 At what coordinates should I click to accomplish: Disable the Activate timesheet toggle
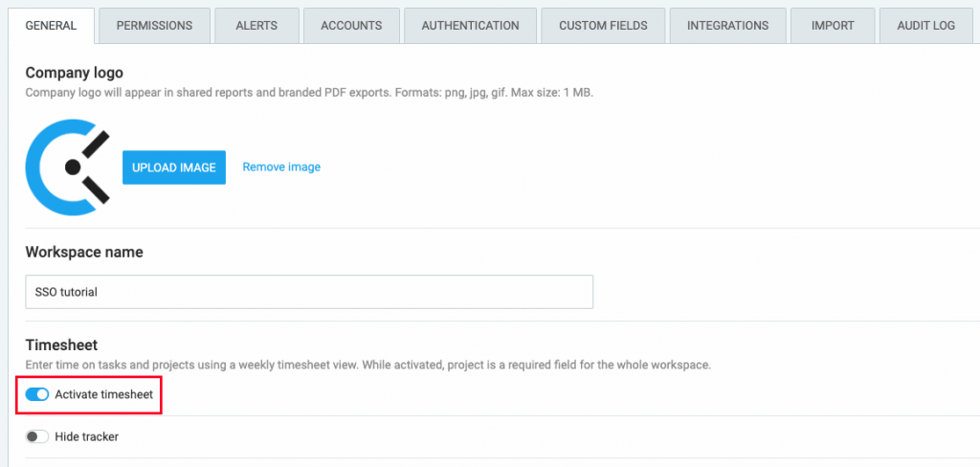coord(37,394)
